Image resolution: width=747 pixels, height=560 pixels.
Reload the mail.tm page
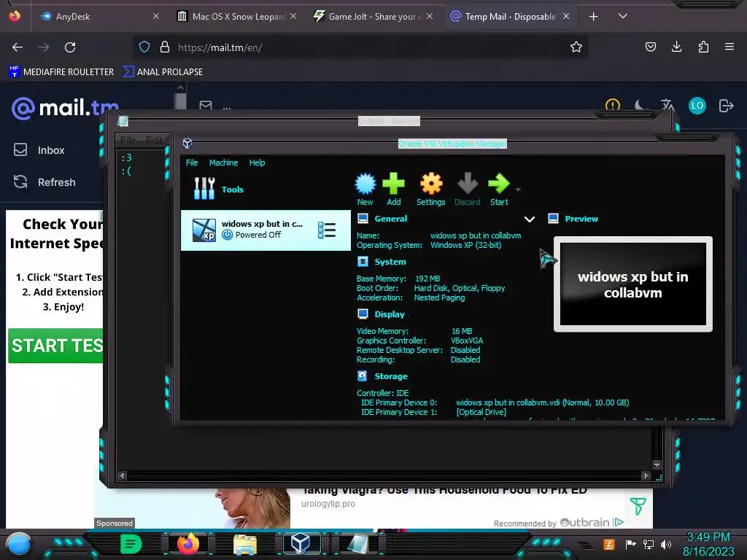(70, 47)
